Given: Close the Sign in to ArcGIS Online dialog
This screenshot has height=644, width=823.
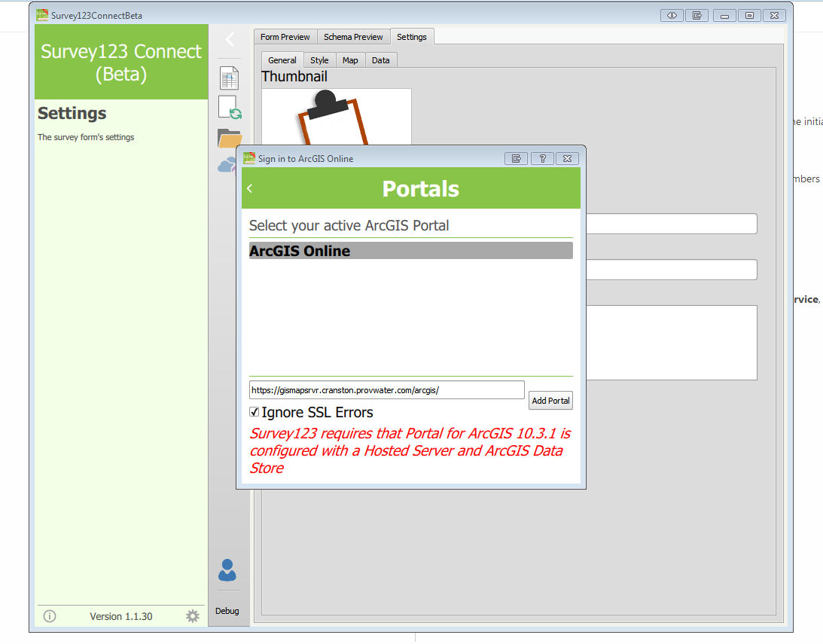Looking at the screenshot, I should (568, 158).
